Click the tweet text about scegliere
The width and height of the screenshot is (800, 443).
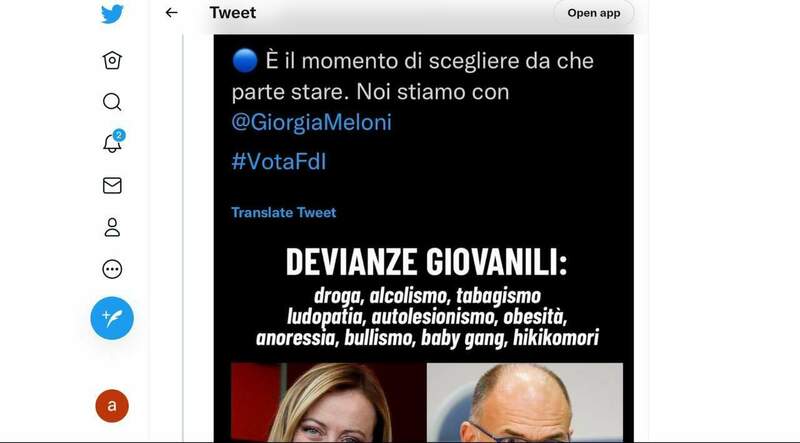[x=413, y=76]
